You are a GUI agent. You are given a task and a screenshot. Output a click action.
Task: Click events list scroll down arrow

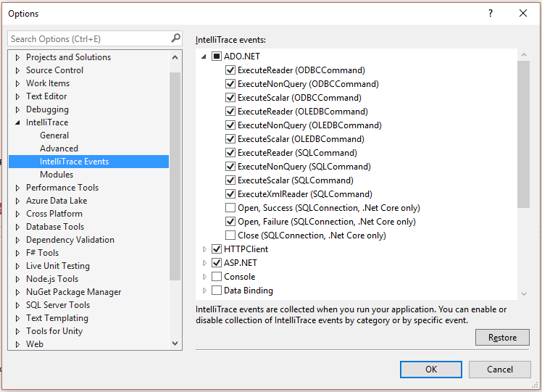pyautogui.click(x=524, y=294)
